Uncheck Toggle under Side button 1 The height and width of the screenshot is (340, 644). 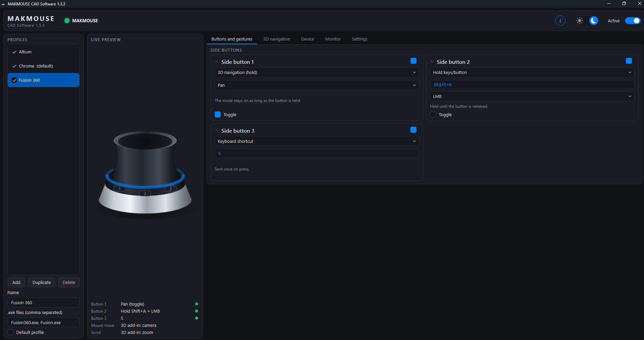pyautogui.click(x=218, y=114)
